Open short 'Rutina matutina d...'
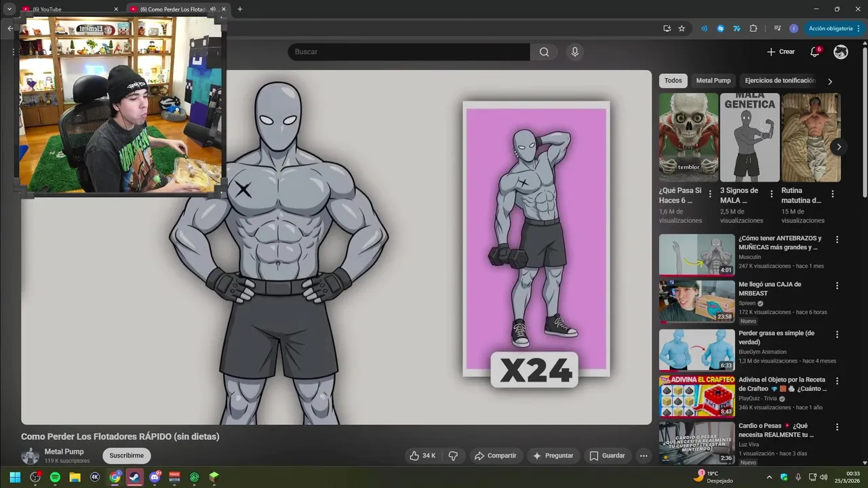The image size is (868, 488). tap(811, 138)
